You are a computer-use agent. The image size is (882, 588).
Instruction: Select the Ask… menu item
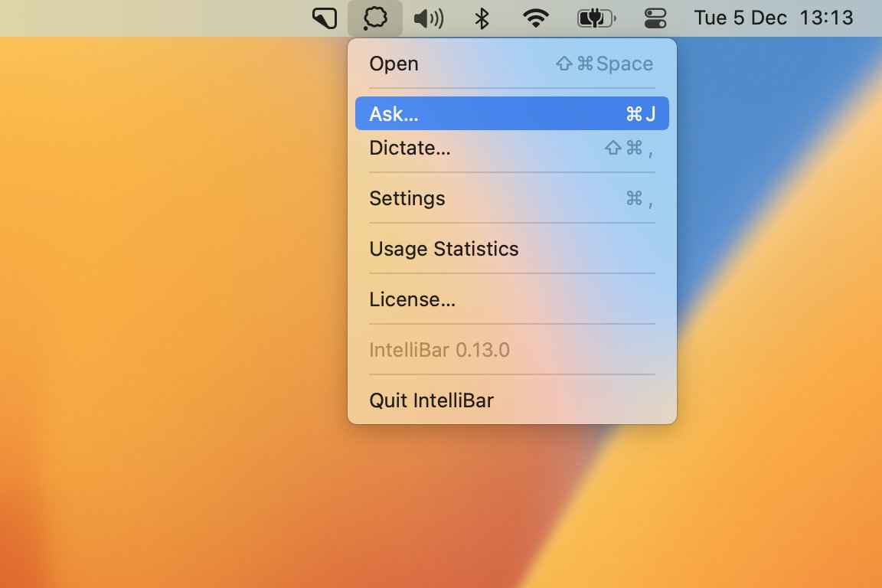(512, 113)
